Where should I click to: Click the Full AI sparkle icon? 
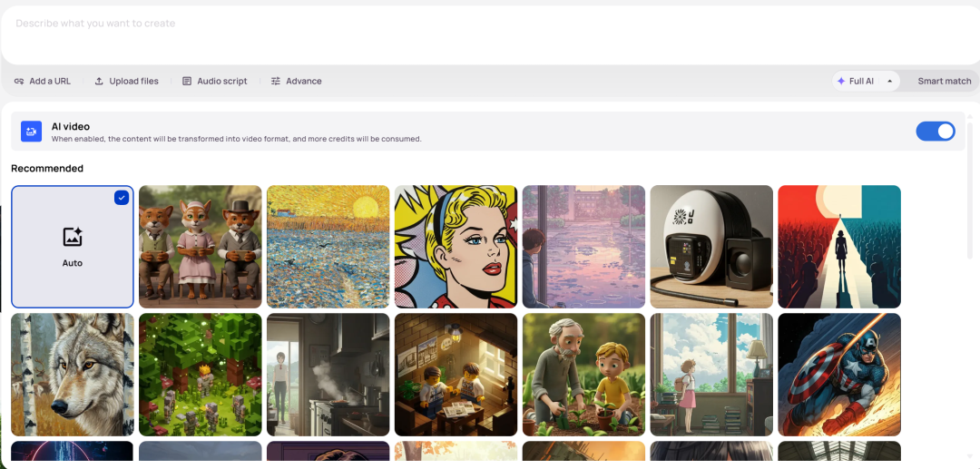tap(841, 81)
